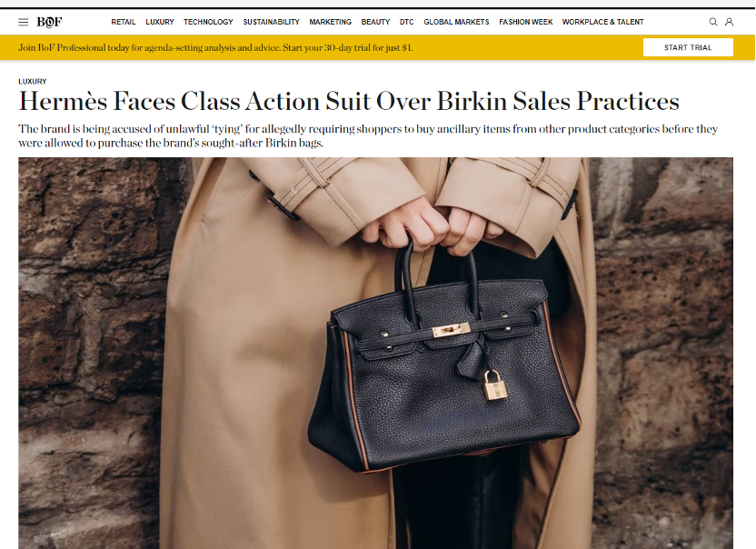
Task: Click the Start Trial button
Action: 688,47
